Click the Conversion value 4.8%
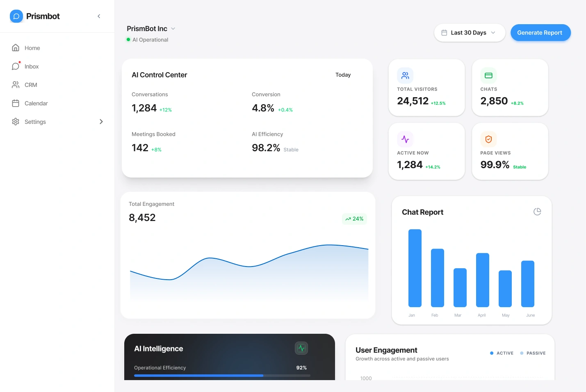 click(263, 108)
